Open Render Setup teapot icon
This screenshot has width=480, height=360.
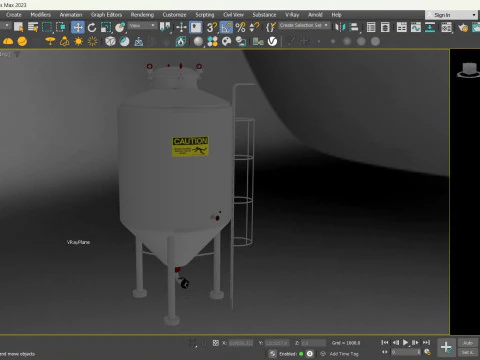[x=463, y=28]
